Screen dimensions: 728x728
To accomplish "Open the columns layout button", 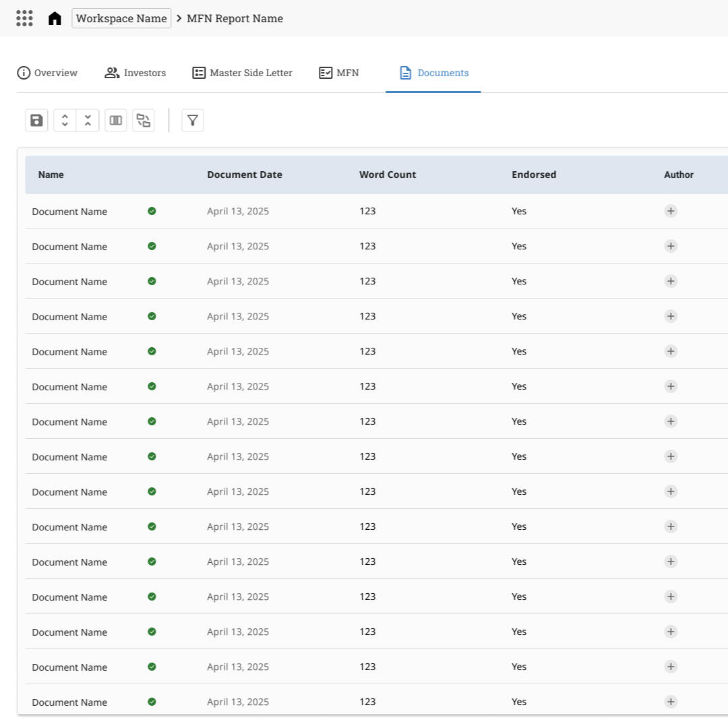I will coord(116,121).
